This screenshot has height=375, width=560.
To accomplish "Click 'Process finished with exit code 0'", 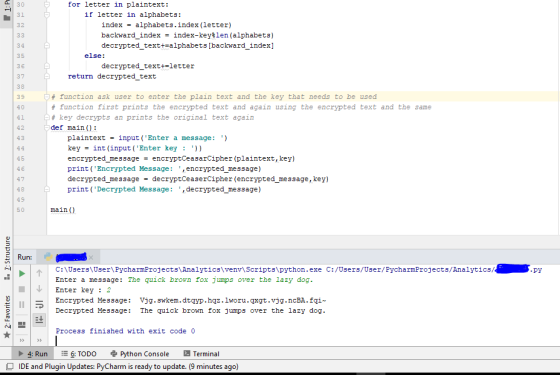I will coord(125,331).
